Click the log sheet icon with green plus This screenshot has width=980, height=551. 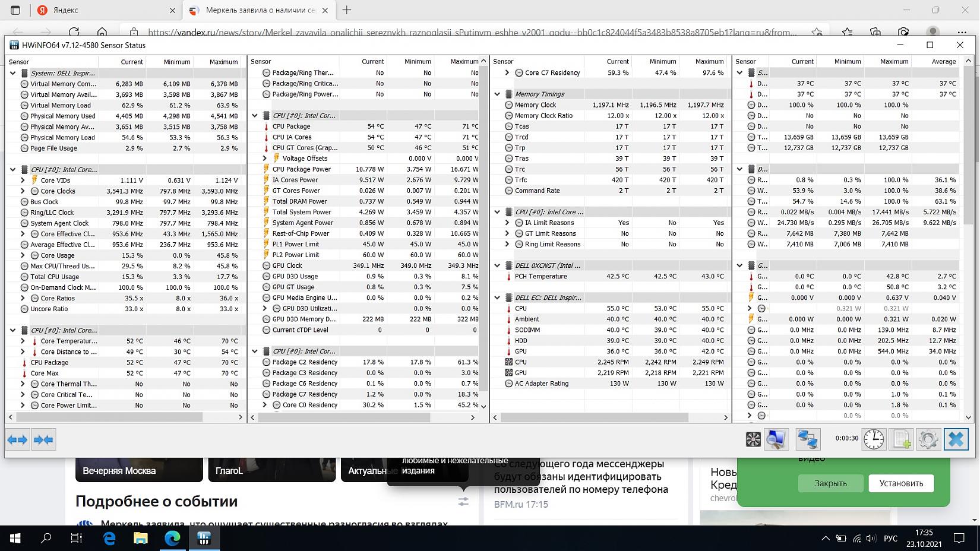pyautogui.click(x=901, y=439)
